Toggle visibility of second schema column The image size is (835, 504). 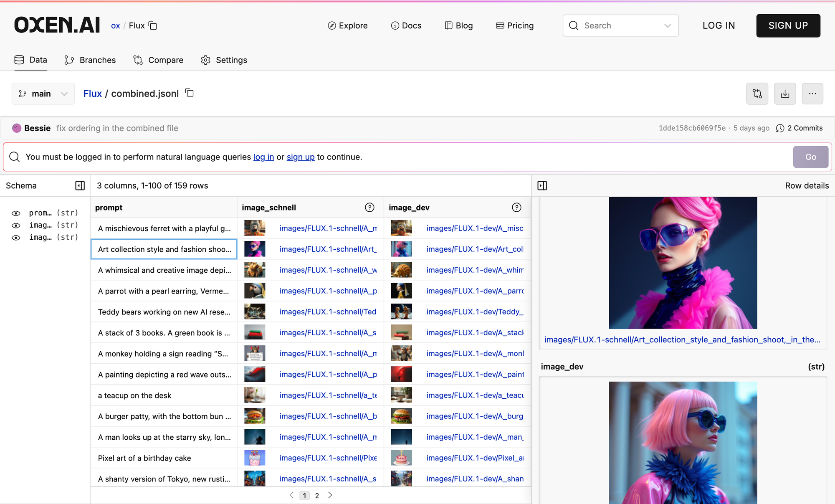click(x=16, y=225)
